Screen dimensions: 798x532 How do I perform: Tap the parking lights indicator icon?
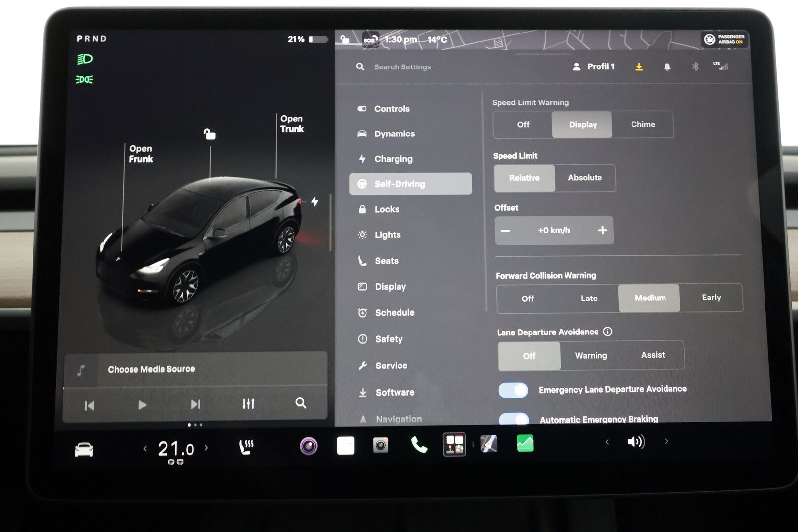pyautogui.click(x=84, y=79)
